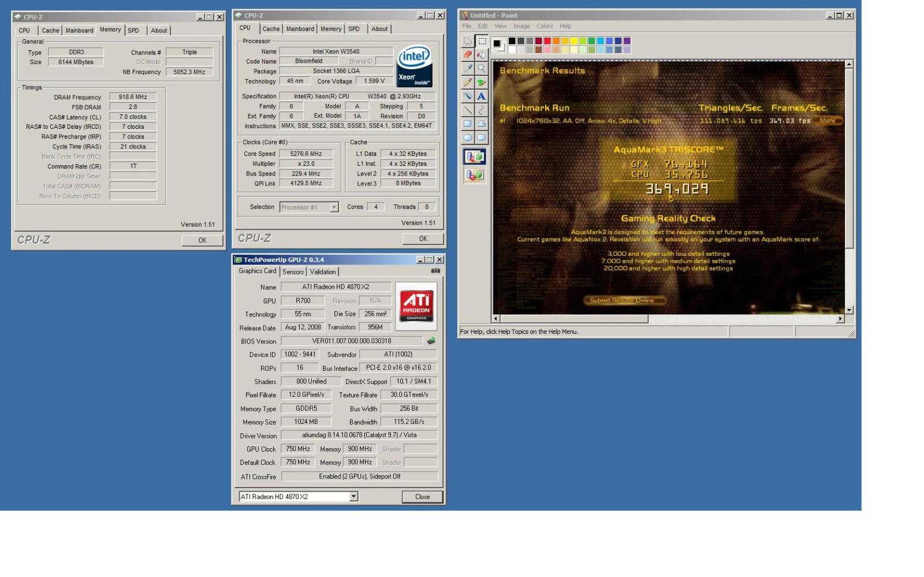Select the Polygon shape tool
This screenshot has height=577, width=924.
[x=482, y=124]
